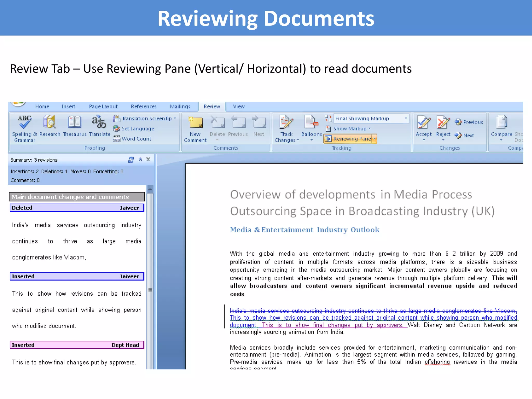This screenshot has height=399, width=532.
Task: Click Main document changes and comments header
Action: pyautogui.click(x=77, y=197)
